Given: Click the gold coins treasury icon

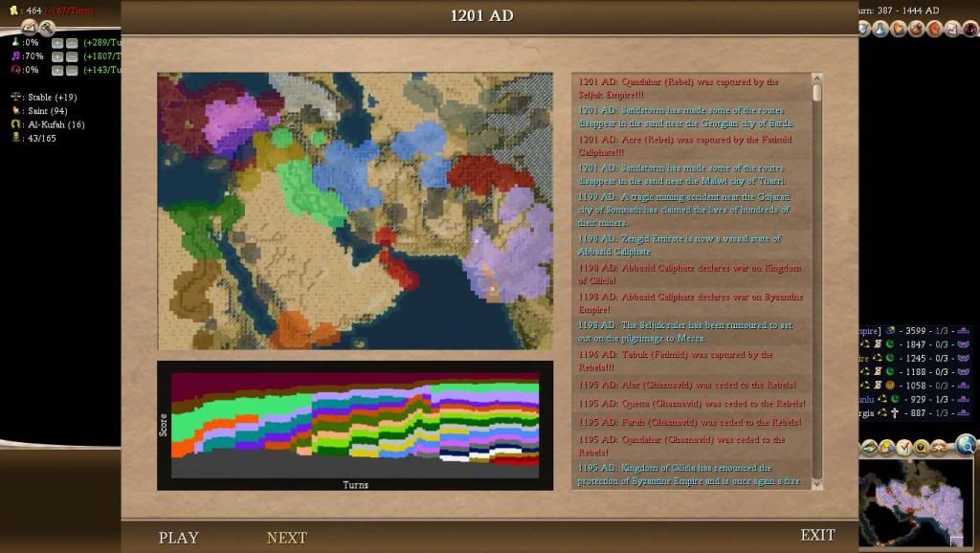Looking at the screenshot, I should (13, 10).
